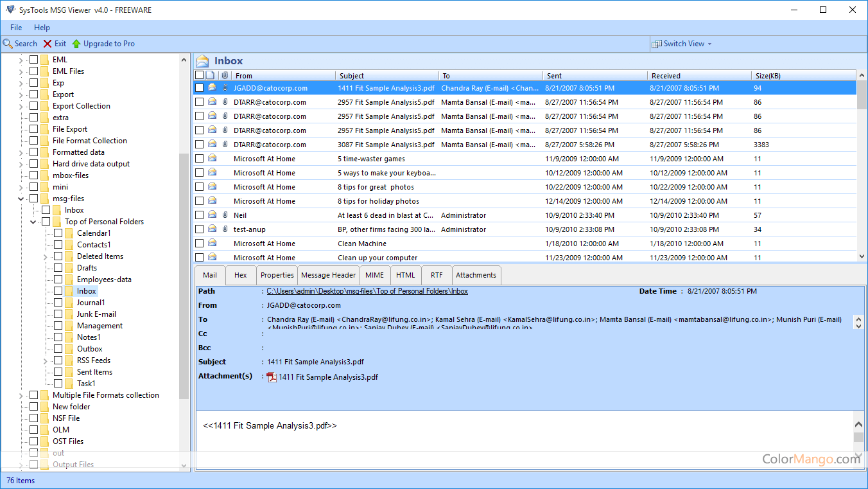Click envelope icon of the 5 time-waster games row

tap(212, 159)
